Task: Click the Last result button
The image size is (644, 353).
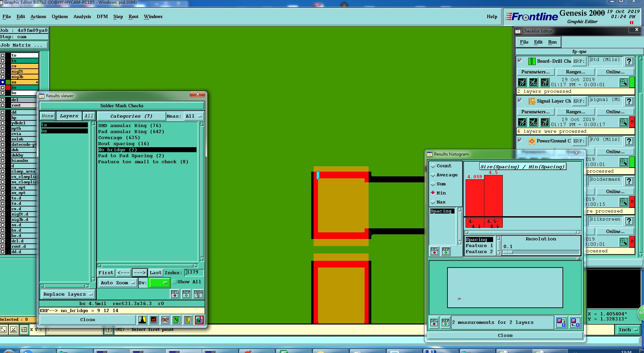Action: tap(156, 273)
